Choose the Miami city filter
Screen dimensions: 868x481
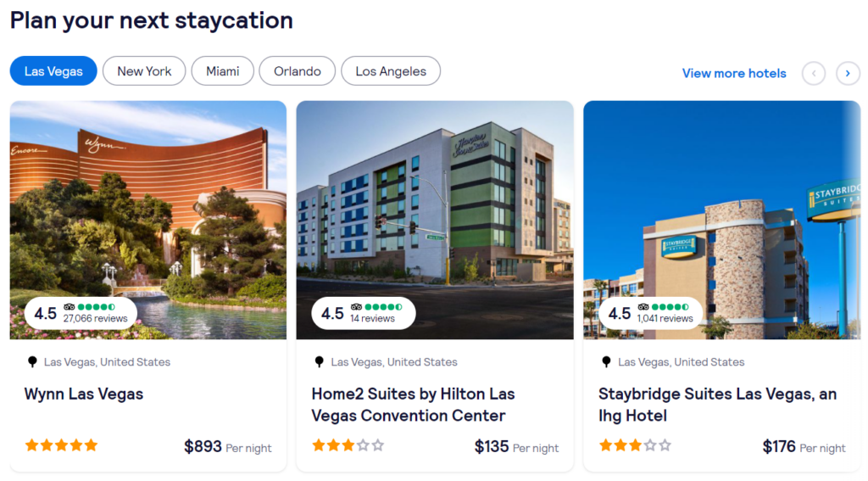point(222,71)
